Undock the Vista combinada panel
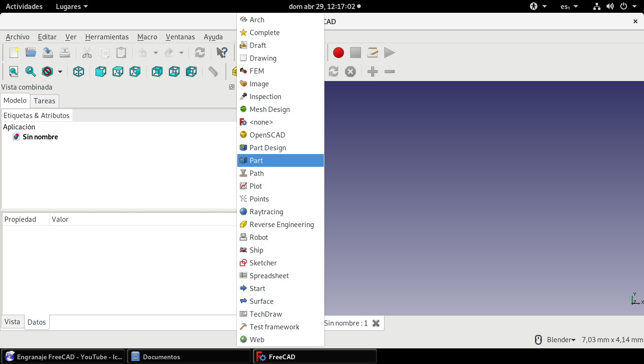644x364 pixels. coord(232,87)
